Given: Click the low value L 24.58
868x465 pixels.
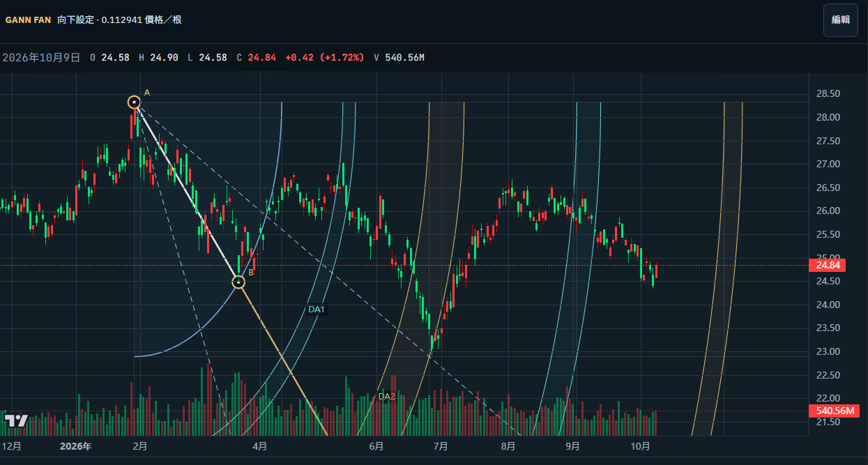Looking at the screenshot, I should coord(207,57).
